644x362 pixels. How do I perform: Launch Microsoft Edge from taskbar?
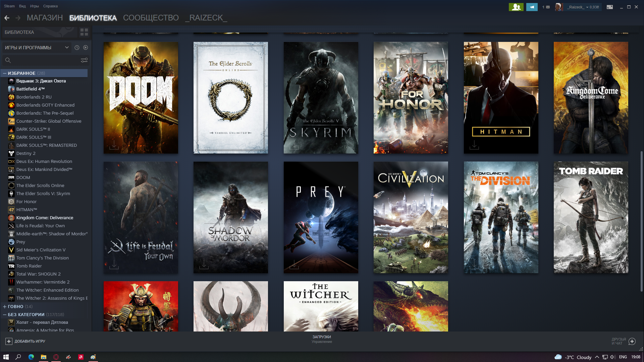[x=31, y=357]
